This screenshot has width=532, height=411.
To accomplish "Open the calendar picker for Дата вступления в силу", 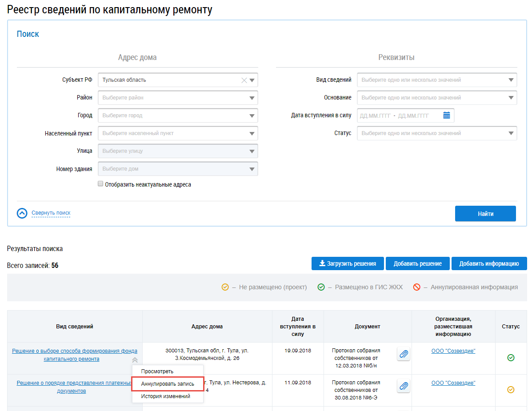I will [447, 115].
